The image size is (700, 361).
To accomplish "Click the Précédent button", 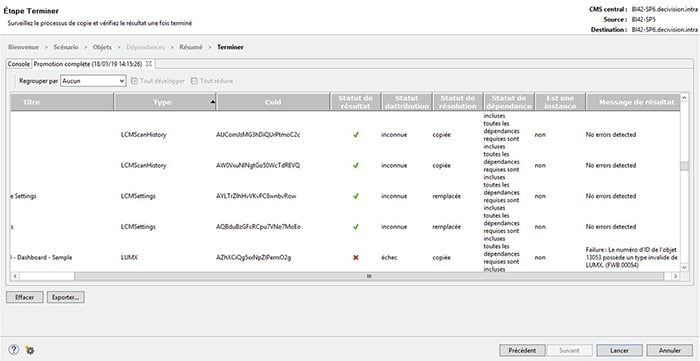I will click(522, 350).
